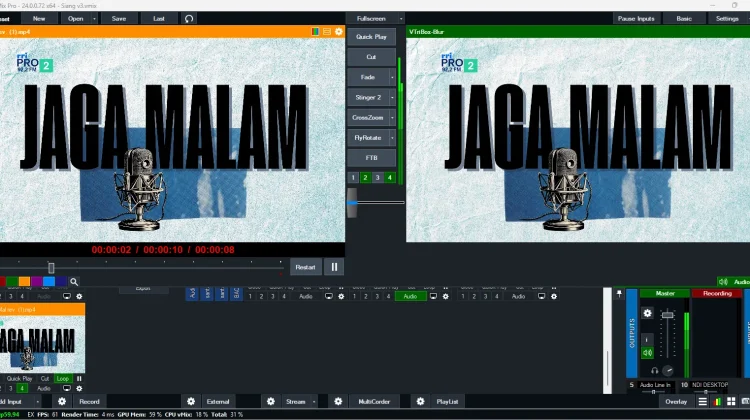Expand the Fullscreen dropdown arrow
This screenshot has height=420, width=750.
pyautogui.click(x=401, y=19)
